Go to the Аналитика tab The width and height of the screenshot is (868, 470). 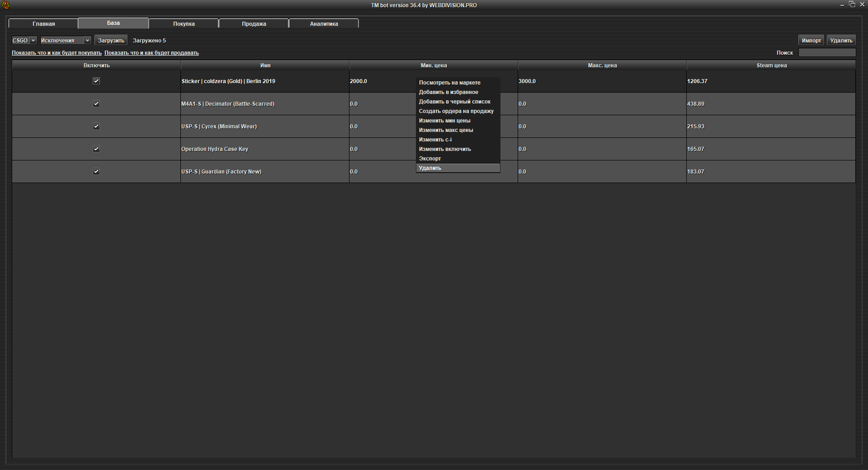(324, 23)
